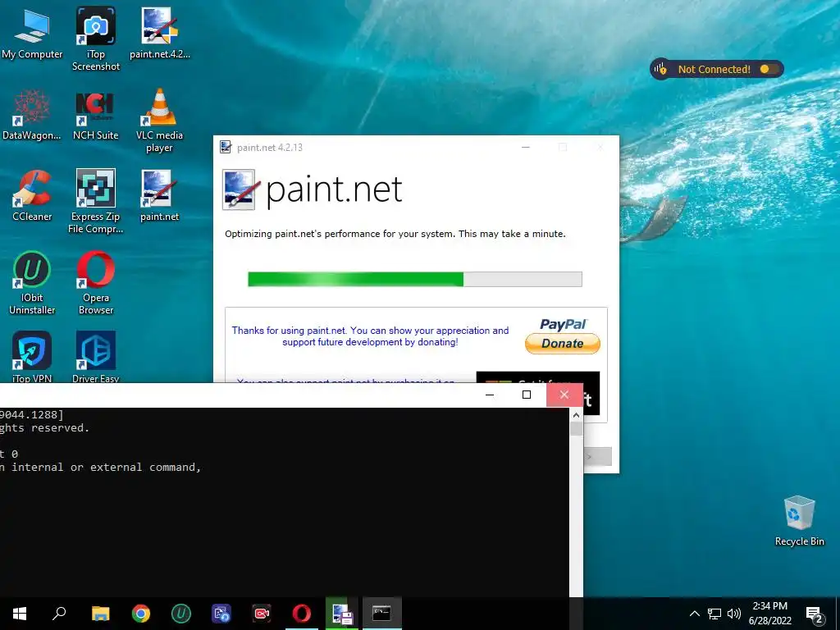The width and height of the screenshot is (840, 630).
Task: Open the volume control in system tray
Action: tap(734, 614)
